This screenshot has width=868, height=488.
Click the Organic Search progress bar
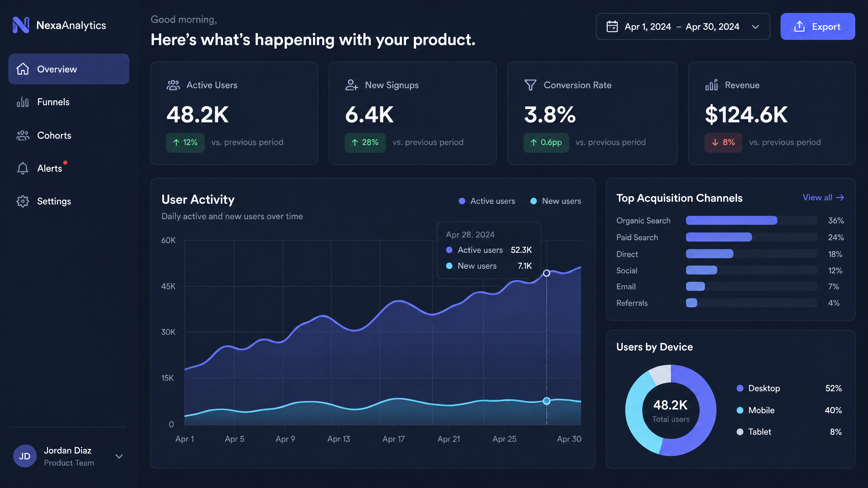(751, 221)
